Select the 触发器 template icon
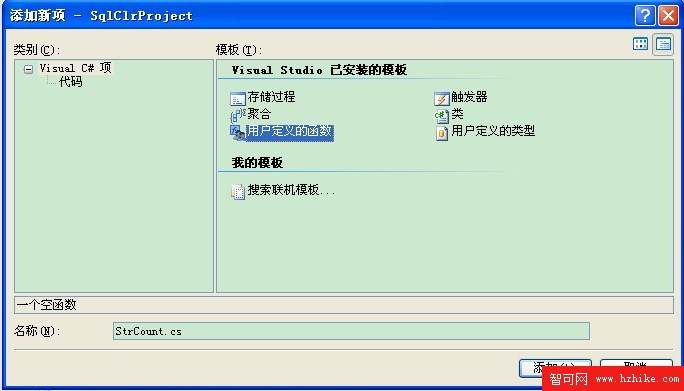The width and height of the screenshot is (684, 391). point(441,99)
